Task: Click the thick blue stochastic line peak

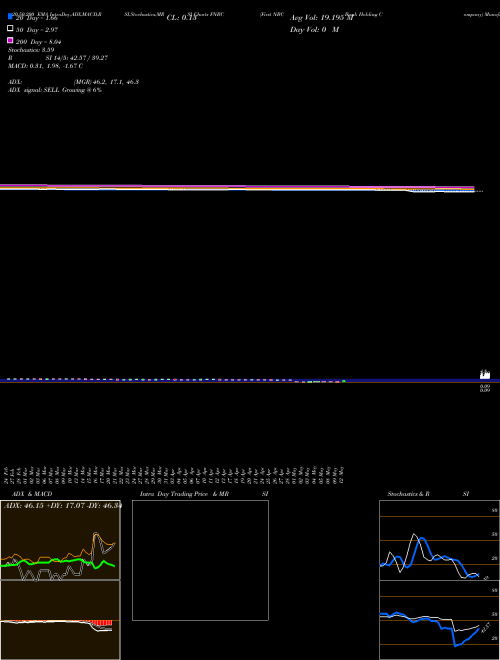Action: pos(422,540)
